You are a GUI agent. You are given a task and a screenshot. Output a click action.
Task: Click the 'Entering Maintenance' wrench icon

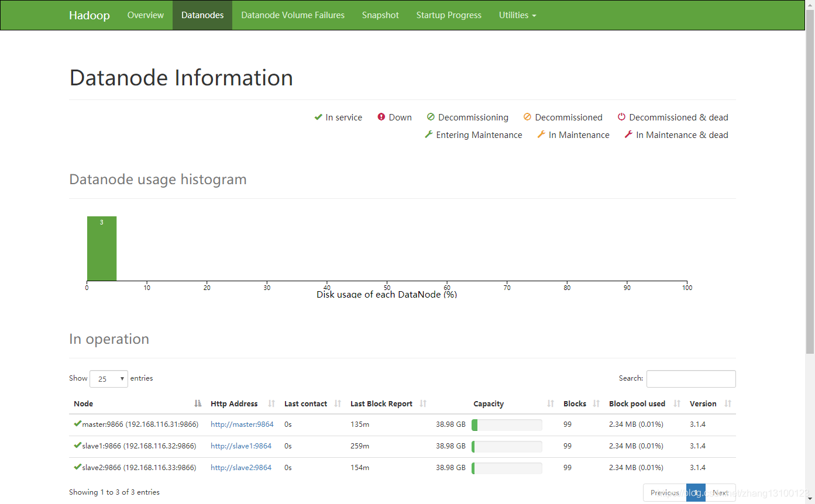click(x=430, y=134)
